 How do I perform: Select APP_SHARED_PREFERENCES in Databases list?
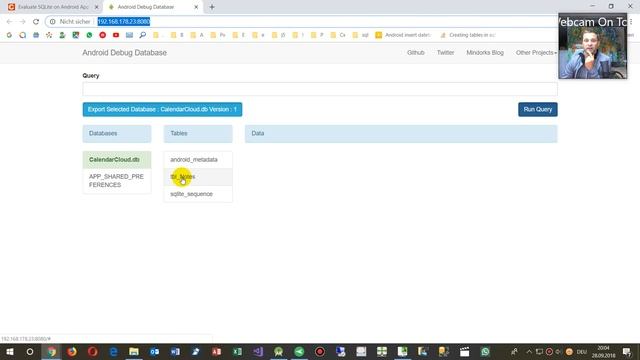117,180
